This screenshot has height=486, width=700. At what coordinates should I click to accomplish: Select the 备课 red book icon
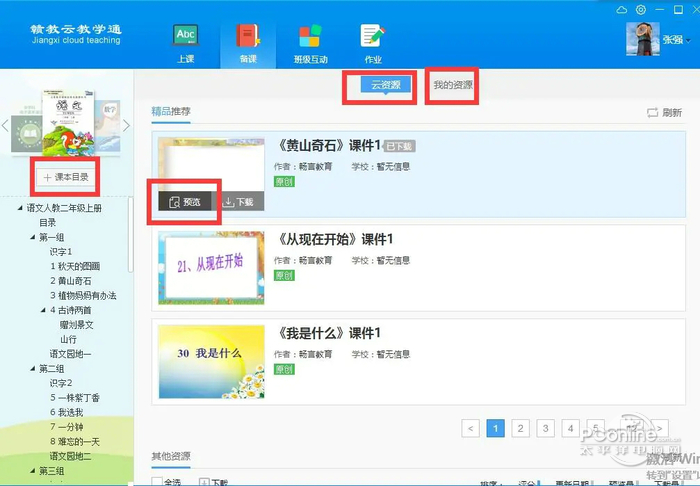pos(248,35)
